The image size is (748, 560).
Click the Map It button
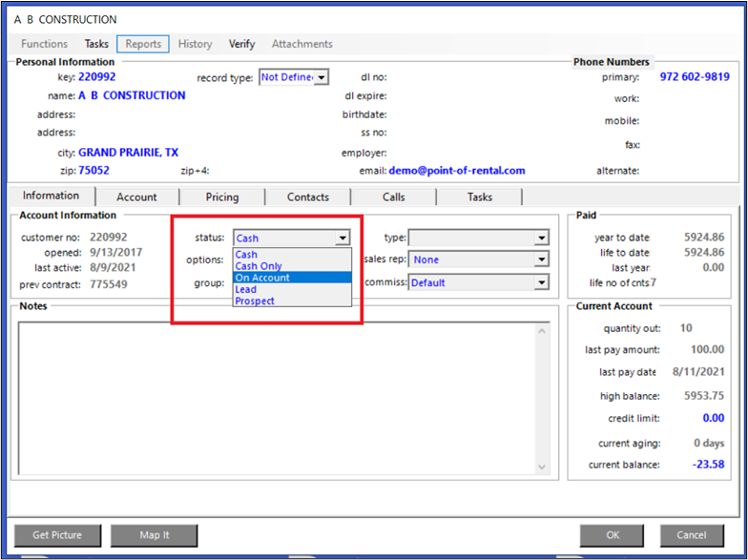(x=154, y=535)
